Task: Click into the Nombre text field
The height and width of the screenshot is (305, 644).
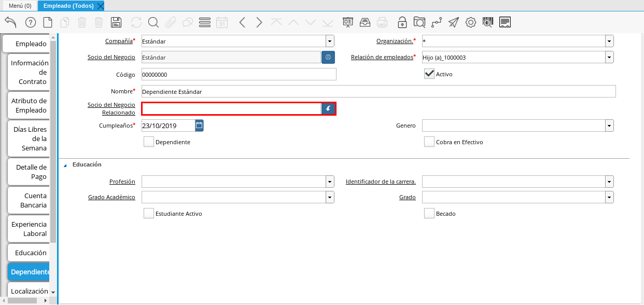Action: (378, 91)
